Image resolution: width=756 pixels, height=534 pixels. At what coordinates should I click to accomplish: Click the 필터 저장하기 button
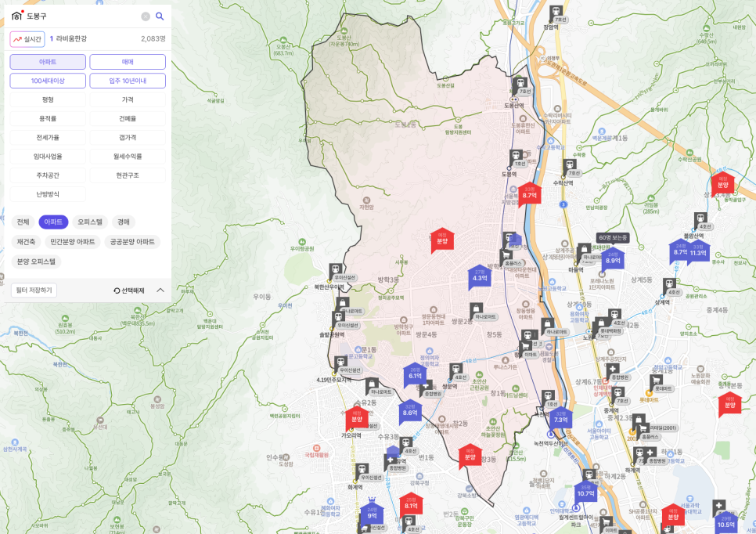coord(34,290)
